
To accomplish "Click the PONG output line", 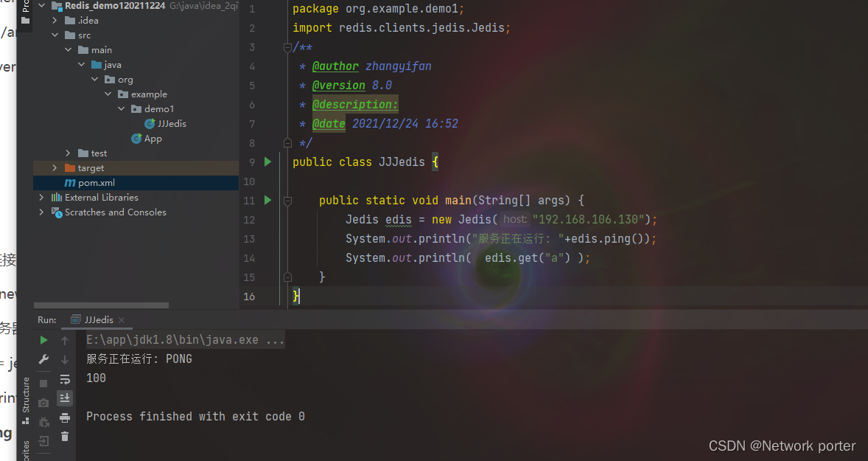I will pyautogui.click(x=139, y=359).
